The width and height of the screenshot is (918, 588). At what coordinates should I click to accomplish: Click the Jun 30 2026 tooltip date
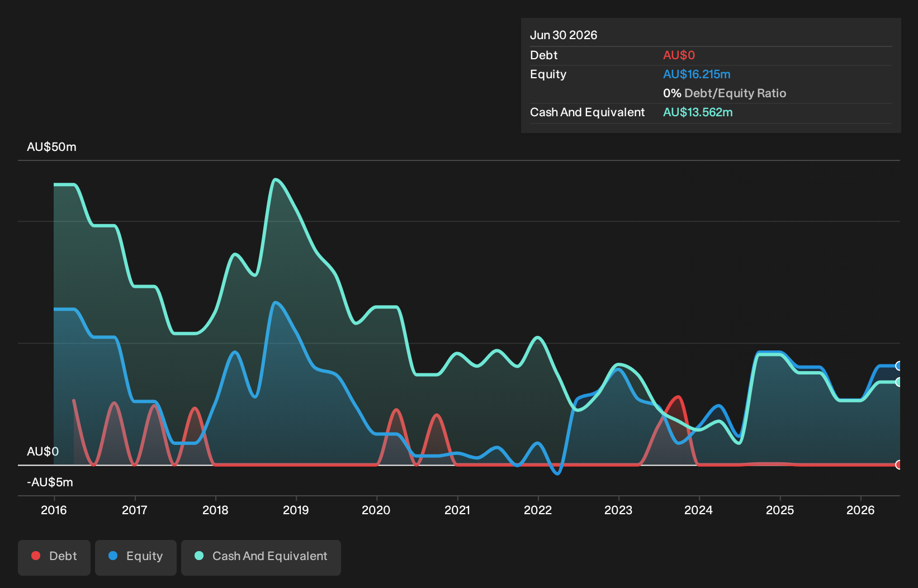coord(564,35)
